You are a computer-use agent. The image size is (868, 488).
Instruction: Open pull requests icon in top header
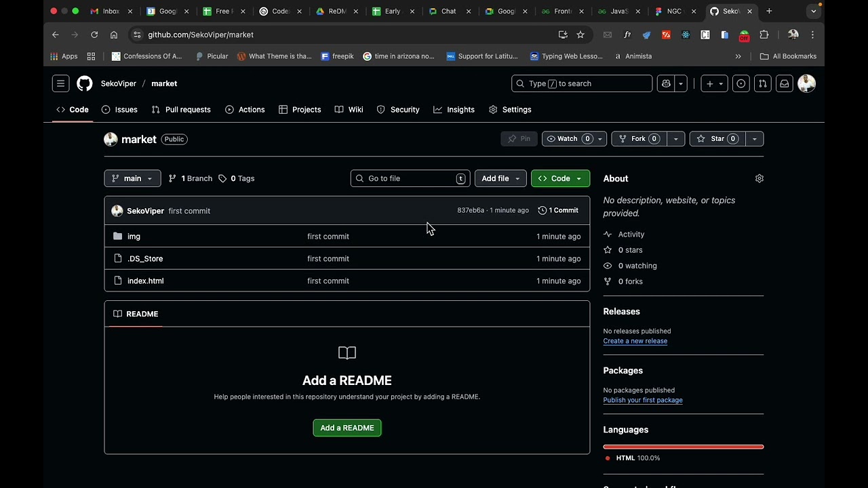(763, 83)
